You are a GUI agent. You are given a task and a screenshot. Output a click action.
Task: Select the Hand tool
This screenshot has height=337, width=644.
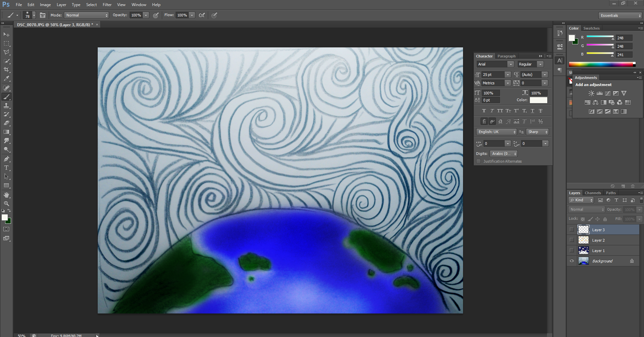(x=6, y=195)
